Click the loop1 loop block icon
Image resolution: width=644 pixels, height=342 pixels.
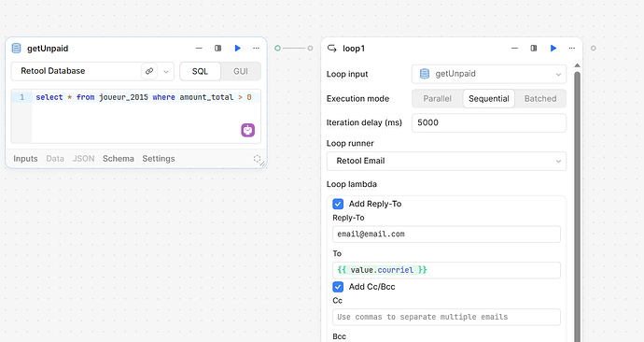tap(332, 48)
